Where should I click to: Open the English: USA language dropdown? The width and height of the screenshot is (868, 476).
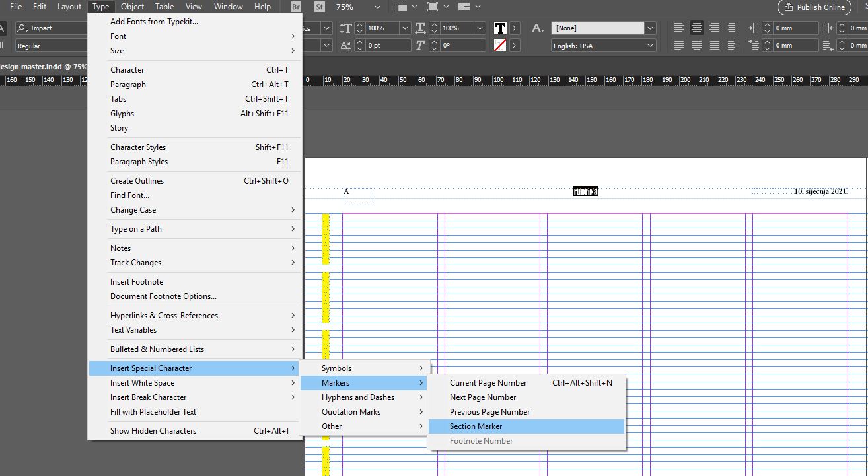pyautogui.click(x=650, y=46)
